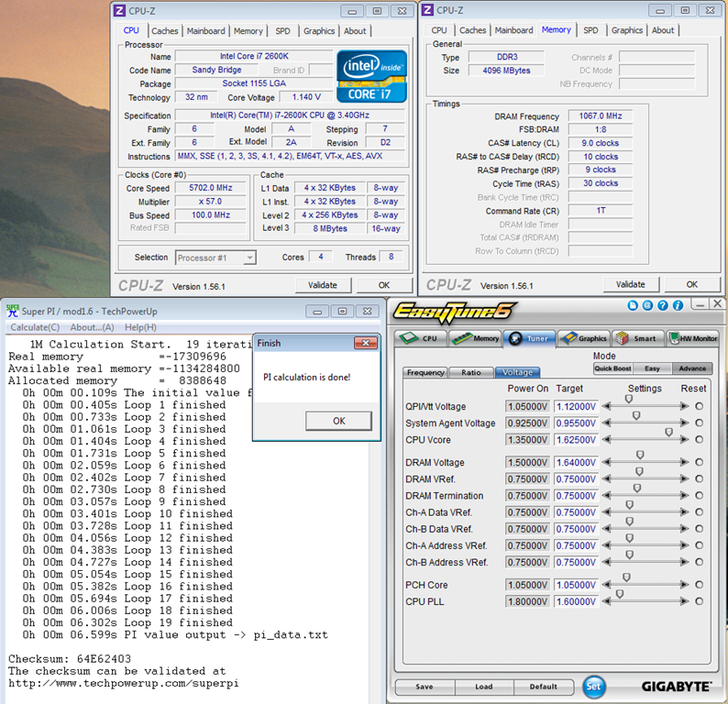Click the CPU Vcore target value field

pyautogui.click(x=576, y=440)
